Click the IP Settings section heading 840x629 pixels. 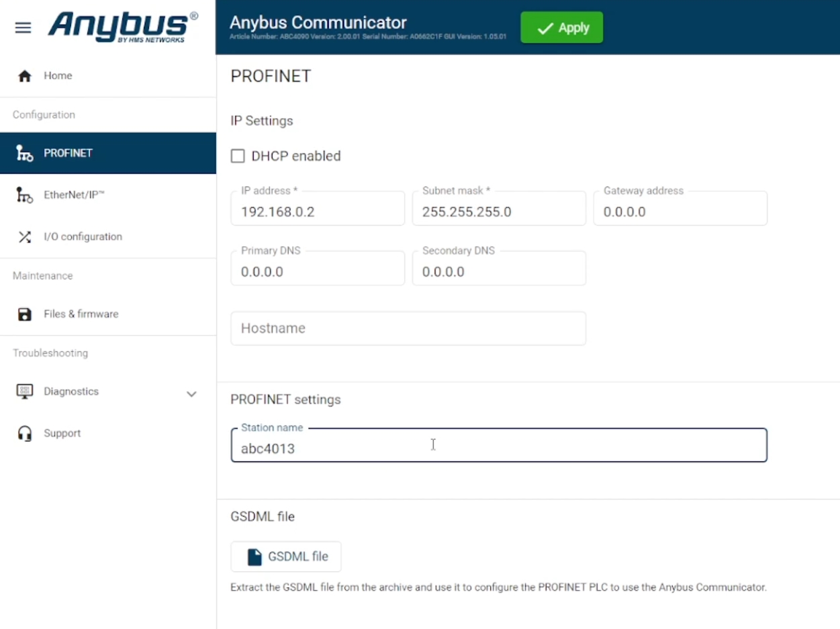[262, 122]
